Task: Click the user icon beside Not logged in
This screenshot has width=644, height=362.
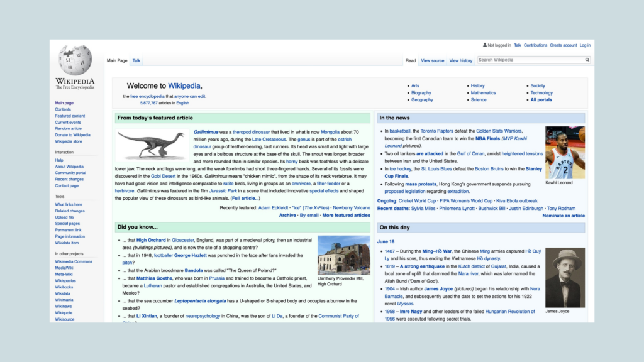Action: (485, 45)
